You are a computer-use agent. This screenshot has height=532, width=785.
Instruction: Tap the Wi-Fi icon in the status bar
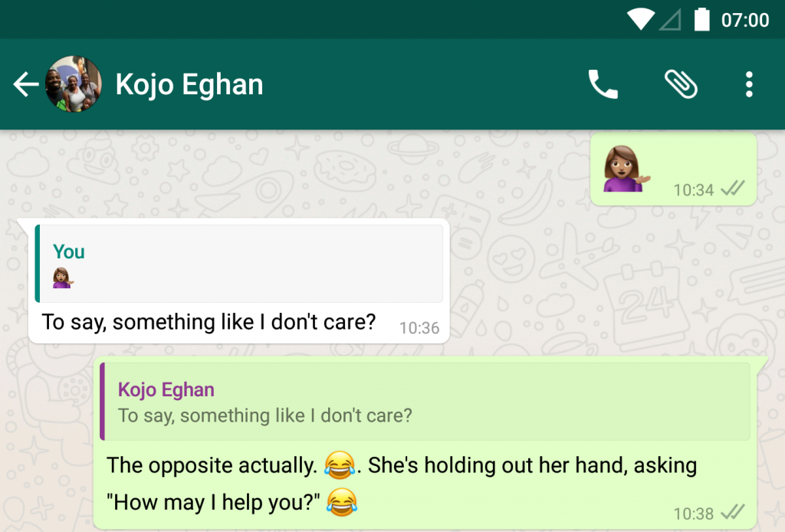click(x=641, y=19)
